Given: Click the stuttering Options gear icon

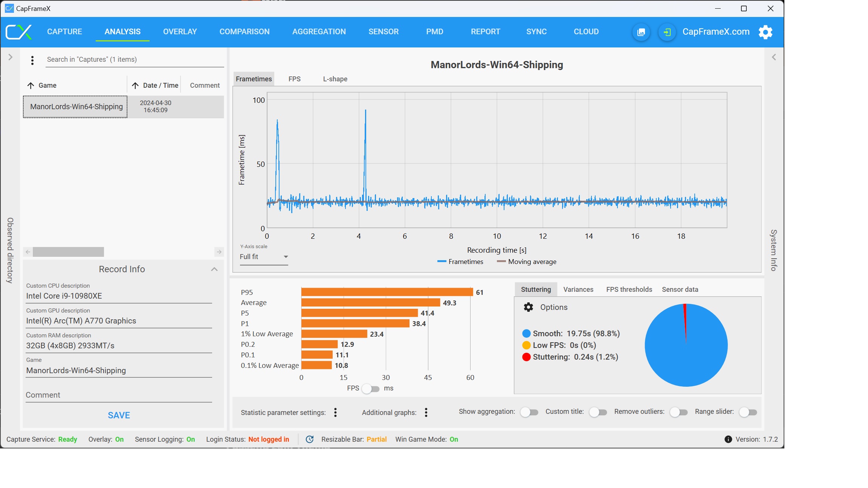Looking at the screenshot, I should pyautogui.click(x=528, y=307).
